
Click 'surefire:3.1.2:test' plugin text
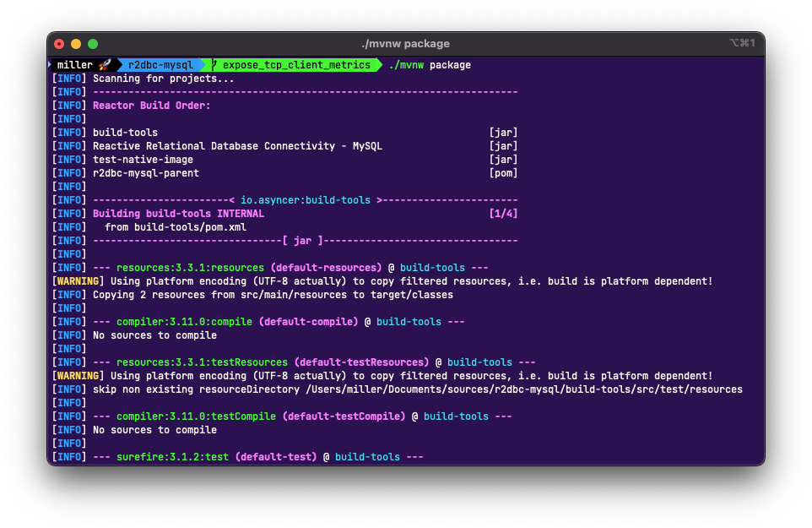[172, 456]
